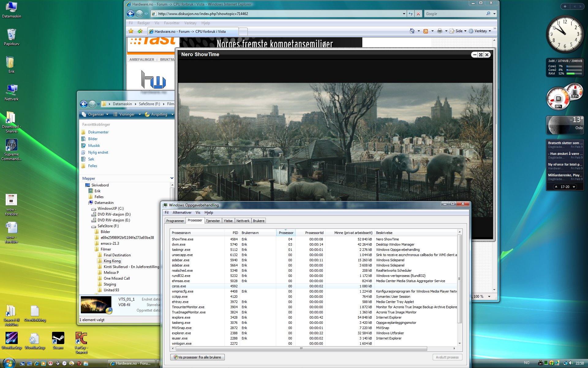Switch to the Tjenester tab
The width and height of the screenshot is (588, 368).
213,221
